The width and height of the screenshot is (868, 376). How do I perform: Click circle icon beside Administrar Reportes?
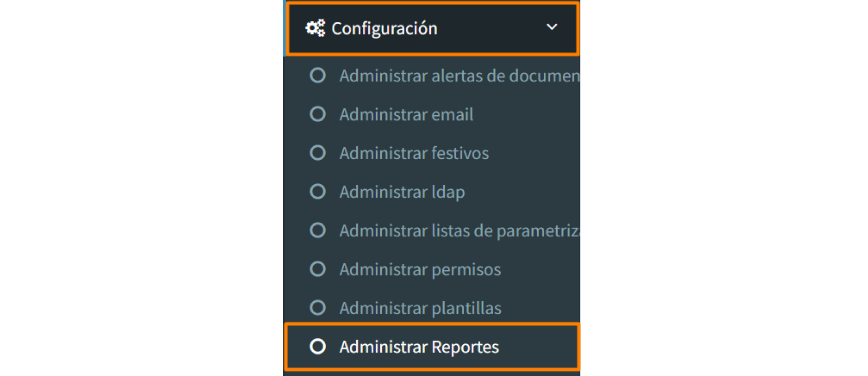click(x=317, y=346)
